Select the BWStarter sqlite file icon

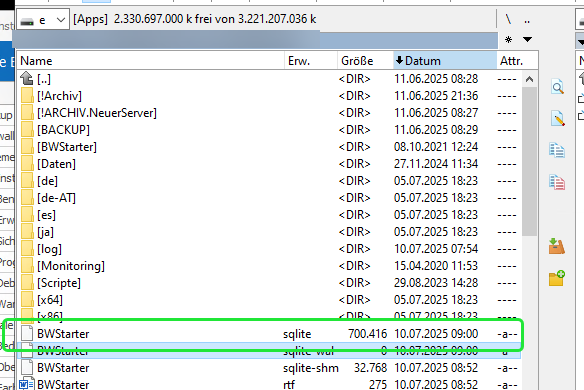(27, 334)
